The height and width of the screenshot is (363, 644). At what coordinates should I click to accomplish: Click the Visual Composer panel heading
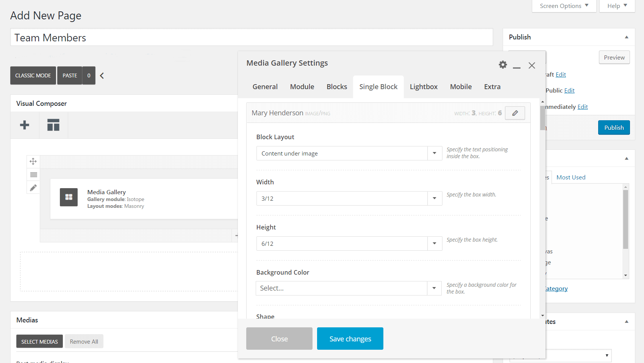[41, 104]
